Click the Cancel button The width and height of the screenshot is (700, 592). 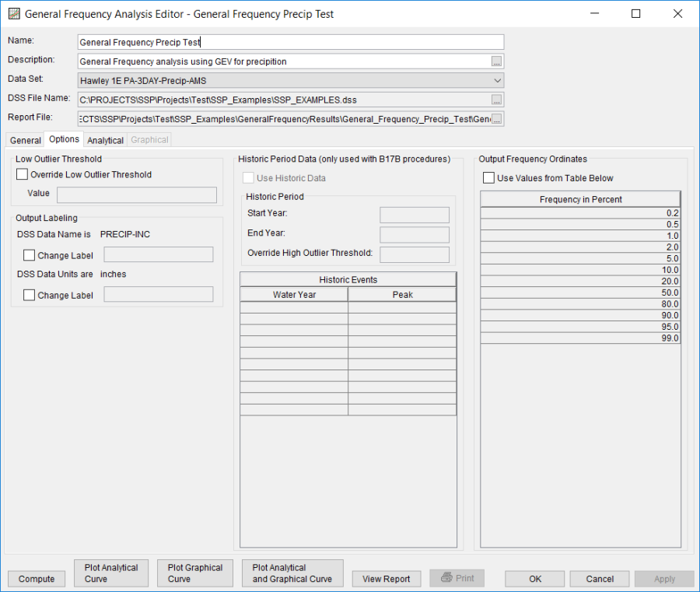[x=599, y=578]
